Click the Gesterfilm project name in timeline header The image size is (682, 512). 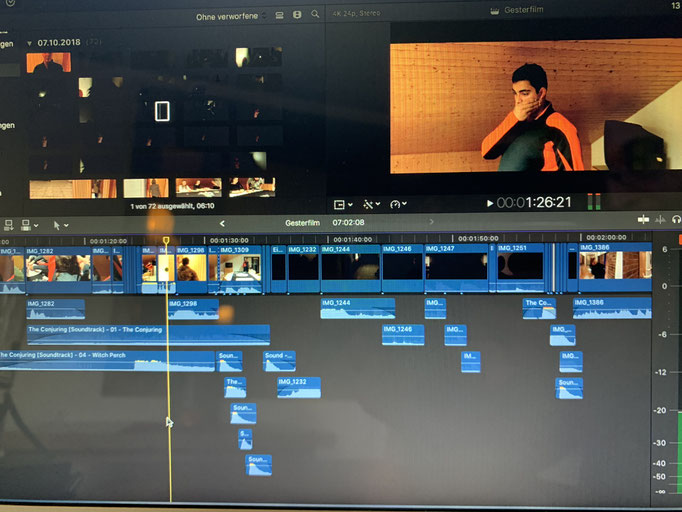302,223
